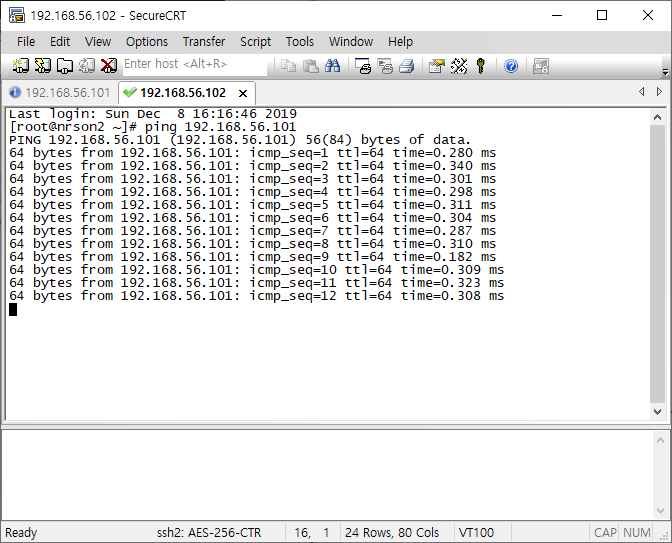Open the Edit menu
672x543 pixels.
point(60,42)
